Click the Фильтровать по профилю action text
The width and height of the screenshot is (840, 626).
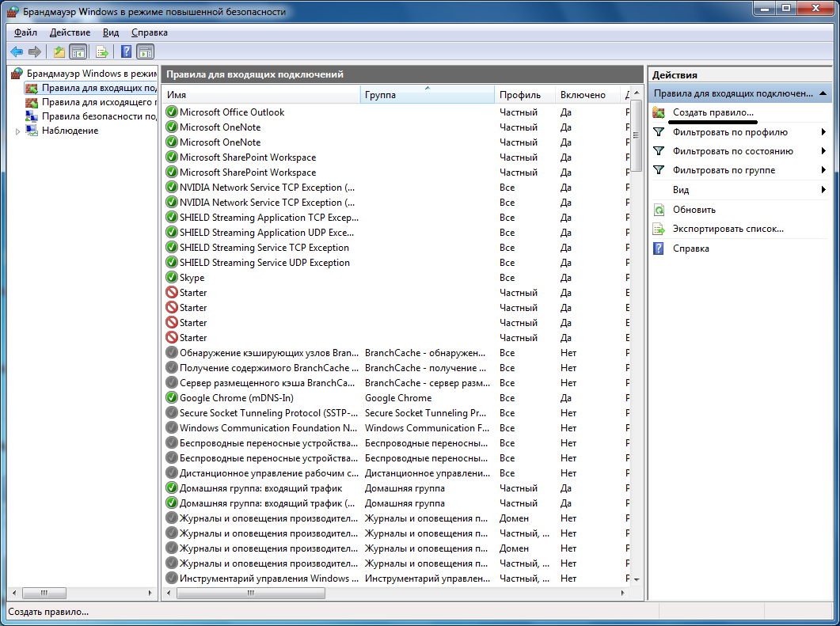(x=730, y=131)
